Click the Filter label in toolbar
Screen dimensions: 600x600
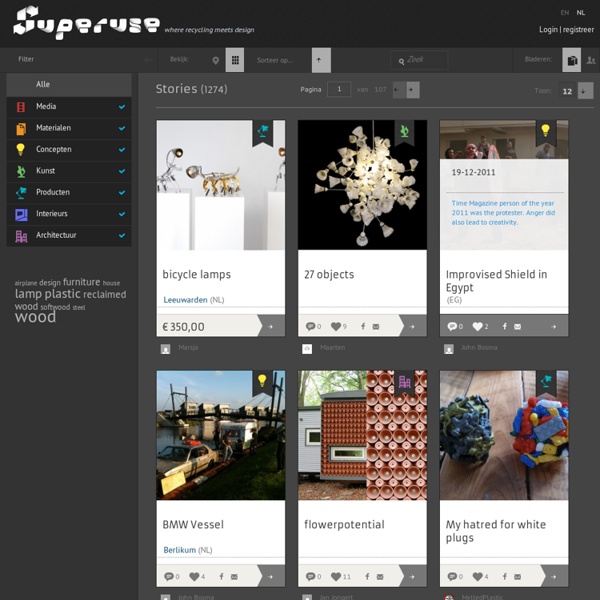point(26,59)
